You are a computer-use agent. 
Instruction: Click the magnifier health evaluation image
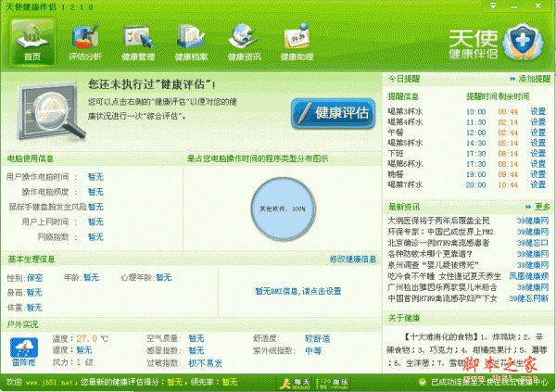51,111
